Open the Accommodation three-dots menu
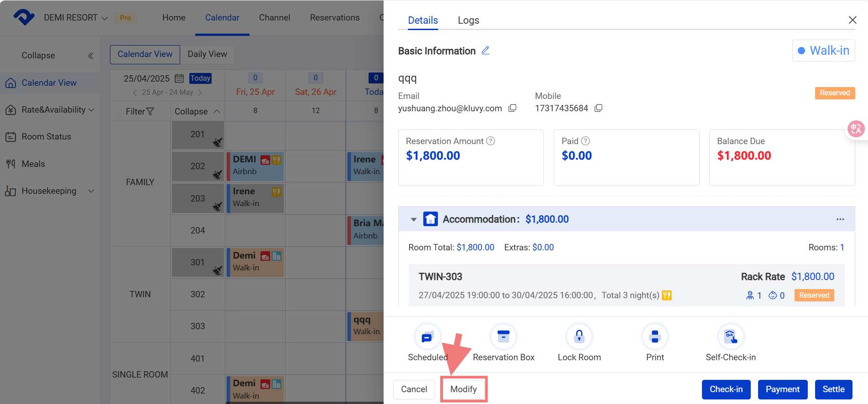The height and width of the screenshot is (404, 868). click(840, 219)
